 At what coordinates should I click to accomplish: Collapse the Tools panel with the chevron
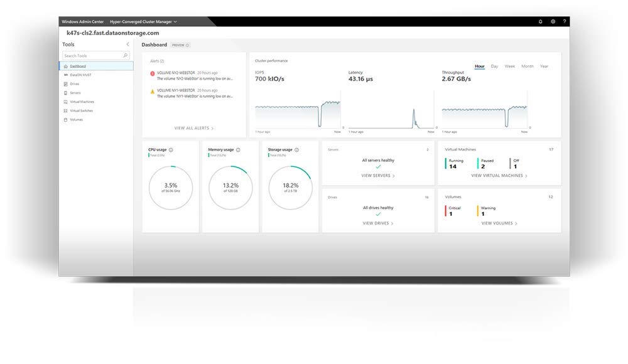pos(127,45)
